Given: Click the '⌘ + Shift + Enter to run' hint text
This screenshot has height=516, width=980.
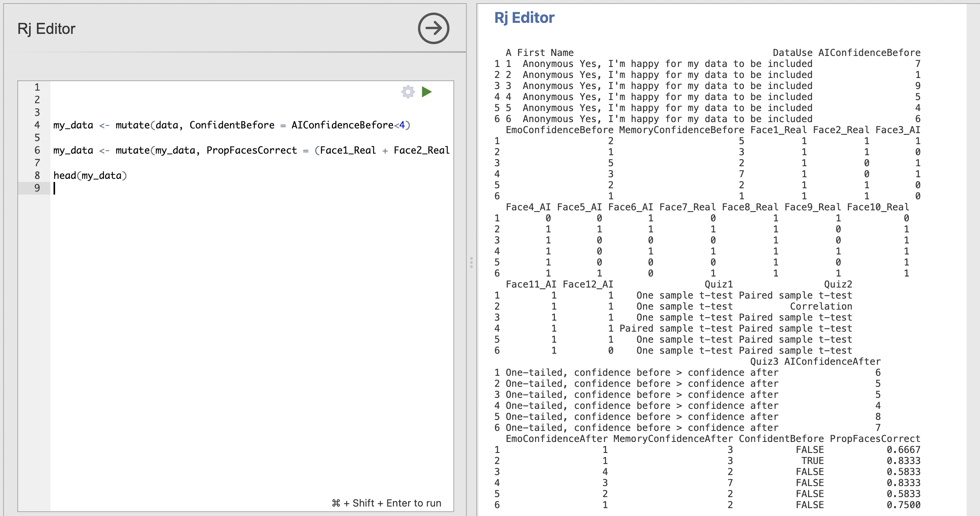Looking at the screenshot, I should click(386, 503).
